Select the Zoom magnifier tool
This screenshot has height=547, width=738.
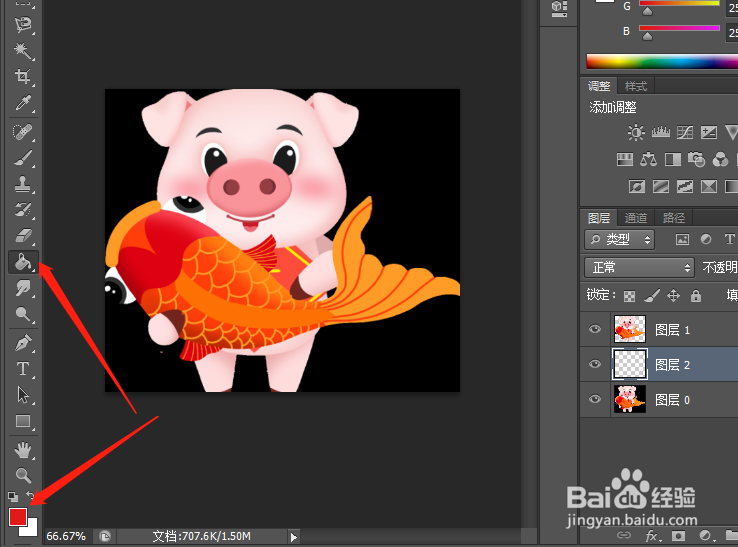23,475
